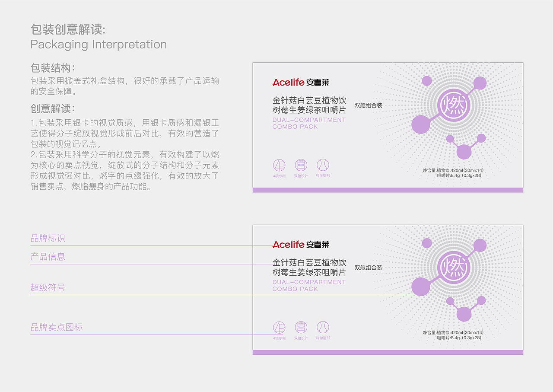Click the purple strip along the top package's bottom edge

click(388, 190)
